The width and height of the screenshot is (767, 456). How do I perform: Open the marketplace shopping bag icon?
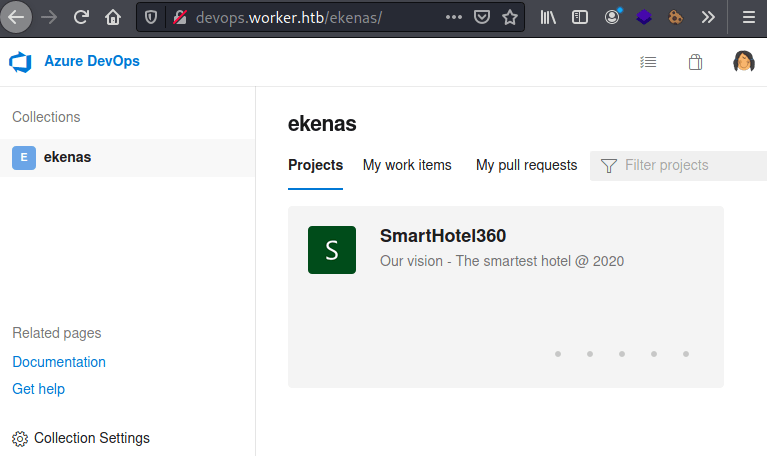coord(695,62)
